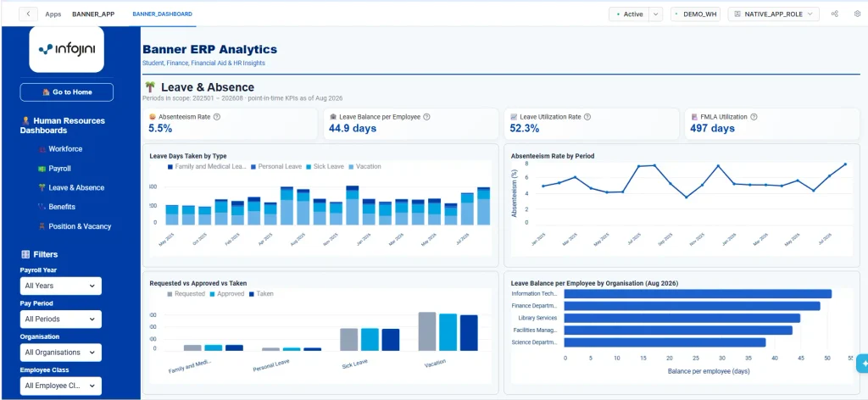
Task: Select the BANNER_APP breadcrumb
Action: click(93, 14)
